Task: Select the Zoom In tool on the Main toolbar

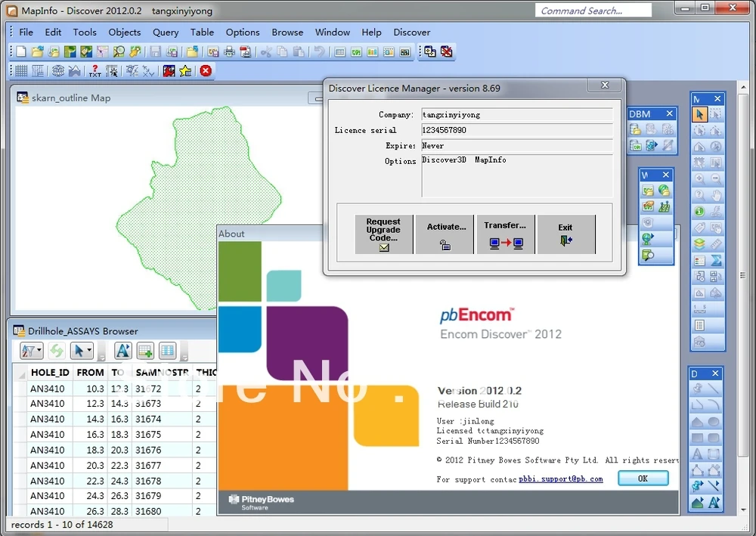Action: [700, 178]
